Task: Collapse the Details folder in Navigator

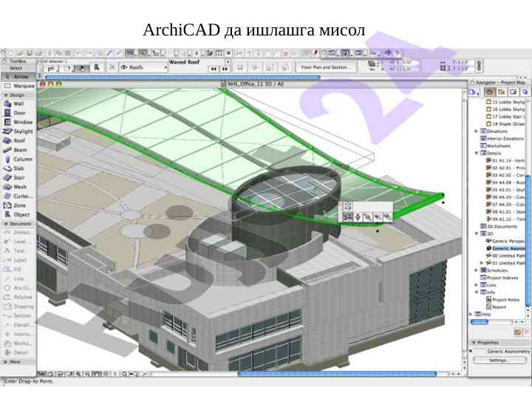Action: (477, 153)
